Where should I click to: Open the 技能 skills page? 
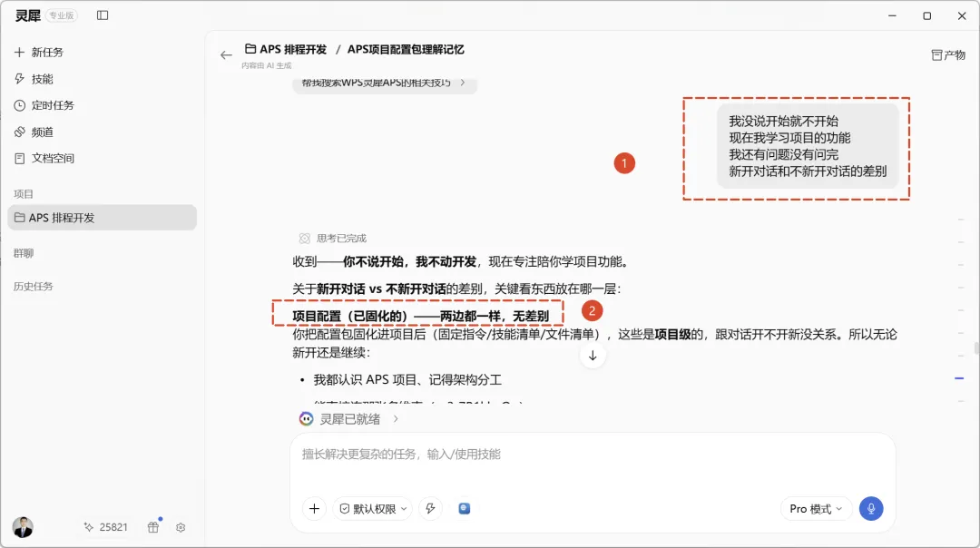(x=34, y=79)
